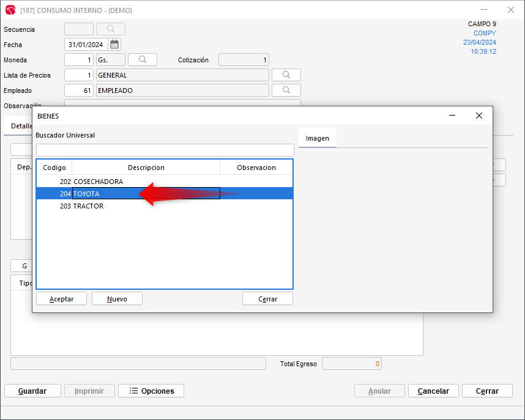Open the Moneda search lookup
Viewport: 525px width, 420px height.
[x=143, y=60]
